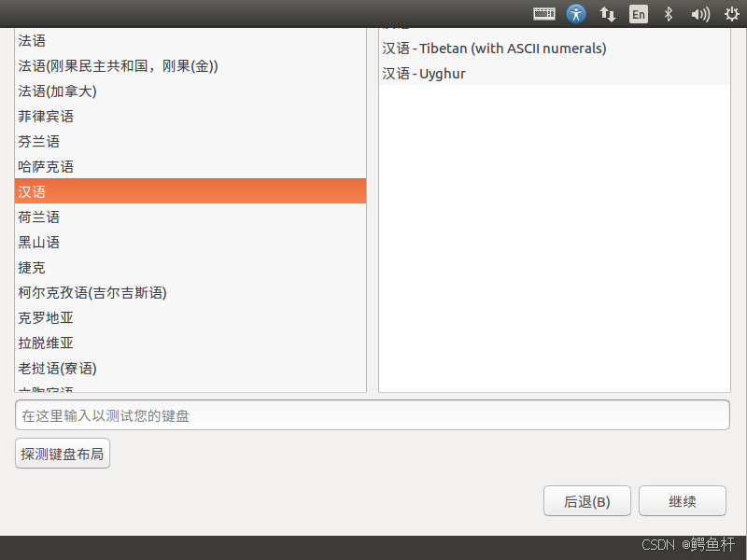This screenshot has width=747, height=560.
Task: Click the 继续 button
Action: [x=683, y=501]
